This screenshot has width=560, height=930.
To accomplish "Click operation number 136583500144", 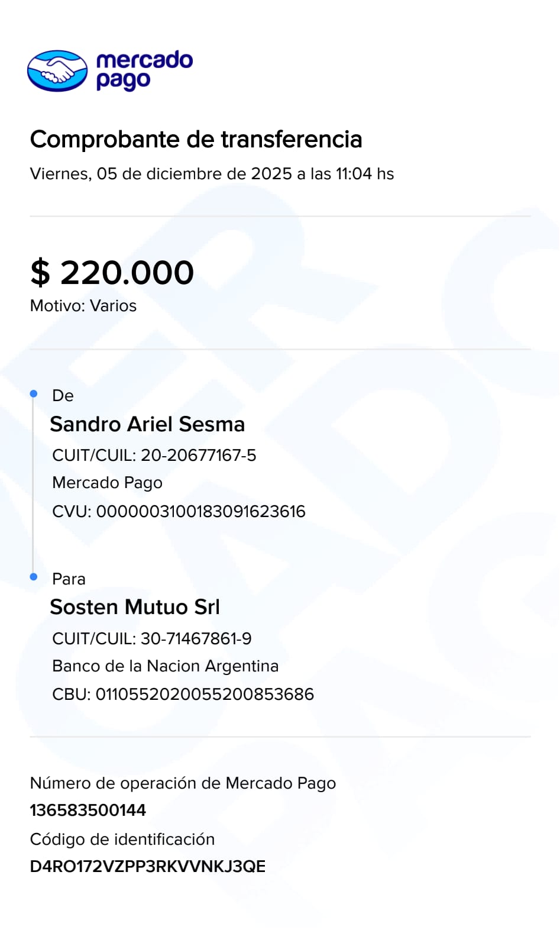I will pos(88,810).
